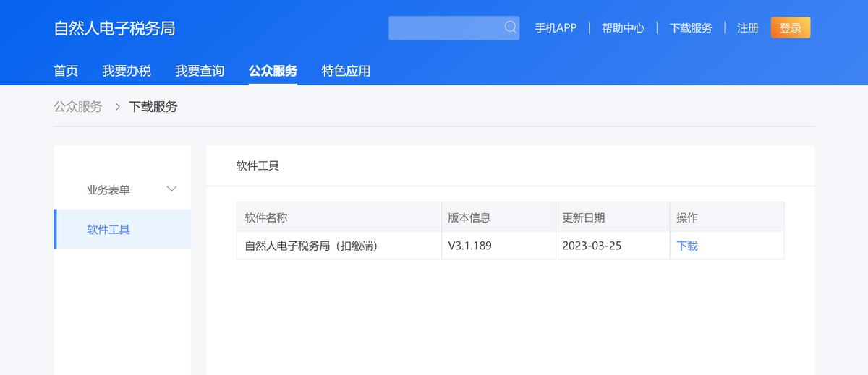Open the 特色应用 navigation tab

346,71
